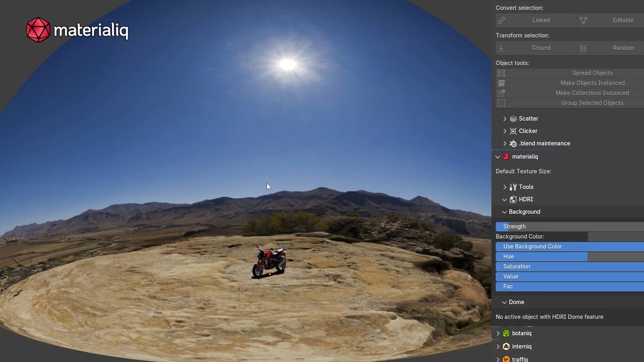The width and height of the screenshot is (644, 362).
Task: Click the 'Convert selection:' label
Action: (519, 8)
